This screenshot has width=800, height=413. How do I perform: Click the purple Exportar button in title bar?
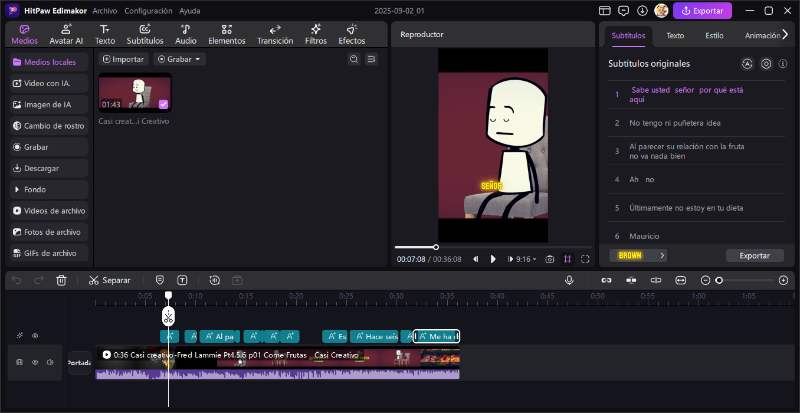(702, 11)
